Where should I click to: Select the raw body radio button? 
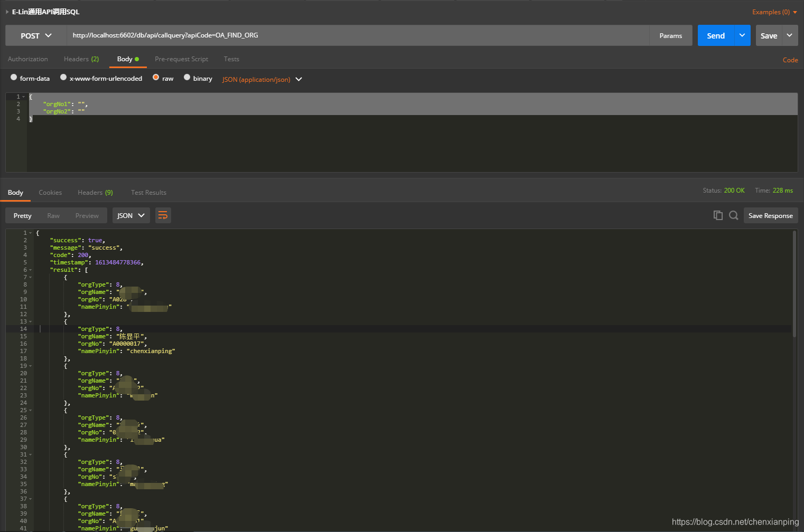point(156,77)
